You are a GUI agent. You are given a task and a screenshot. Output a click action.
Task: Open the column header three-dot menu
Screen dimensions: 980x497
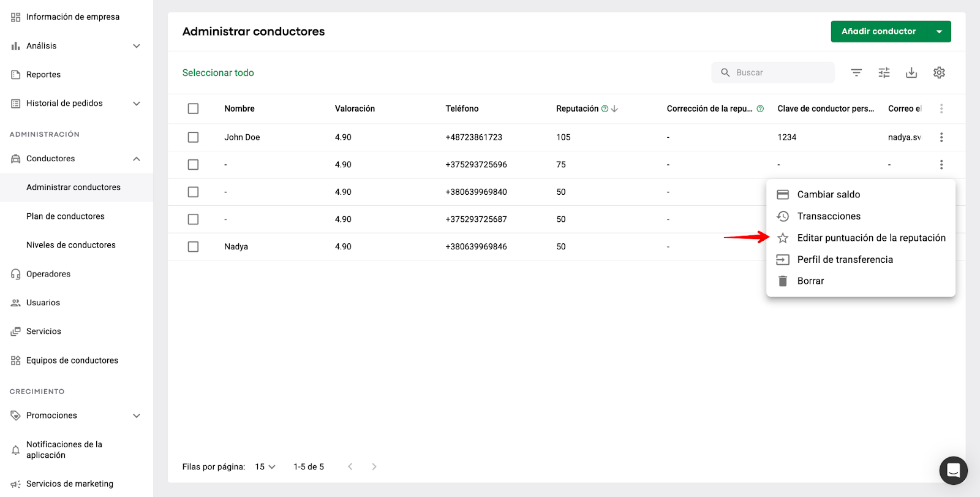tap(941, 108)
